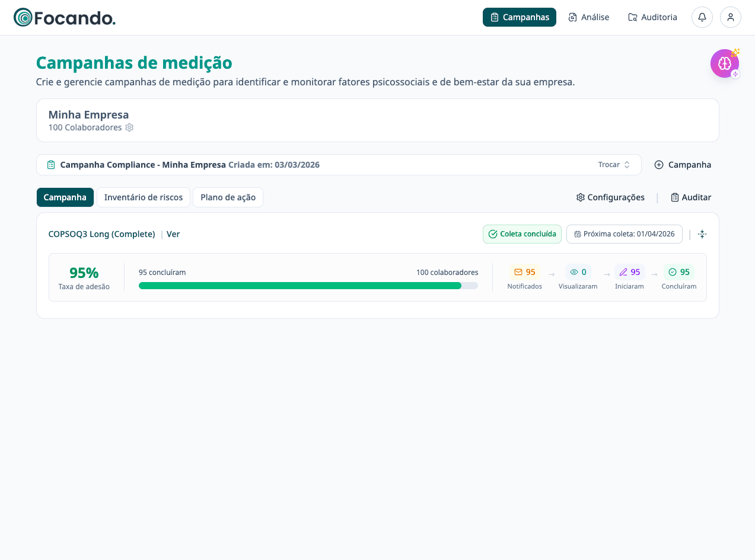This screenshot has width=755, height=560.
Task: Click the Auditar button
Action: [x=691, y=197]
